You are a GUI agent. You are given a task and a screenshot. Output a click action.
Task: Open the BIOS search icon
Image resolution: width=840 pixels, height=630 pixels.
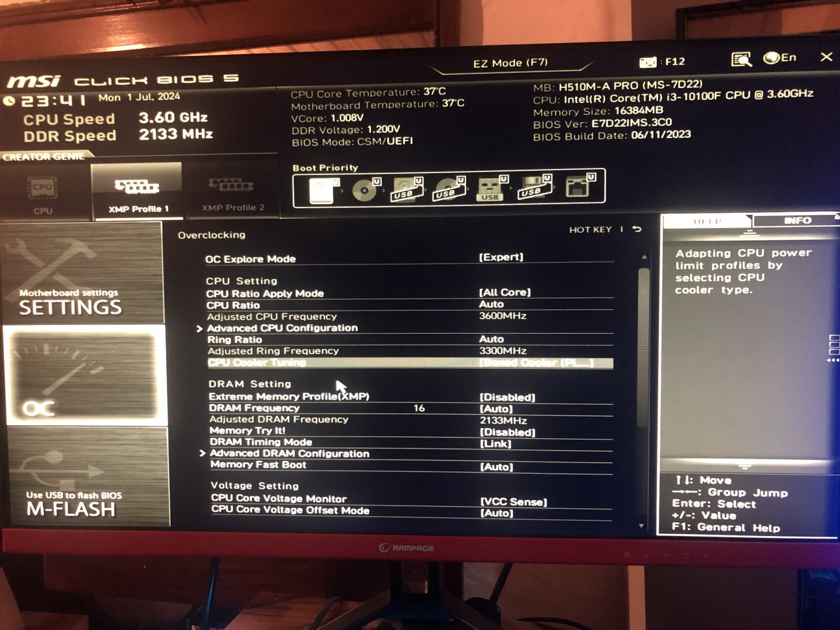(741, 59)
